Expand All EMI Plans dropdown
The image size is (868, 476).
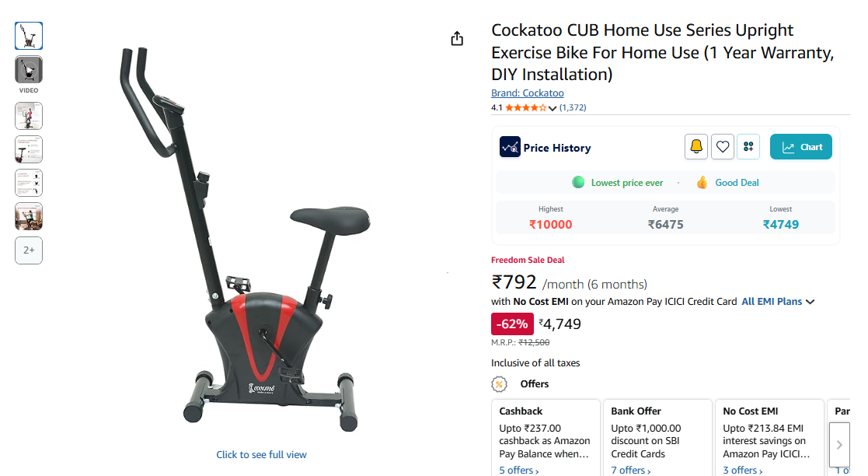click(778, 302)
